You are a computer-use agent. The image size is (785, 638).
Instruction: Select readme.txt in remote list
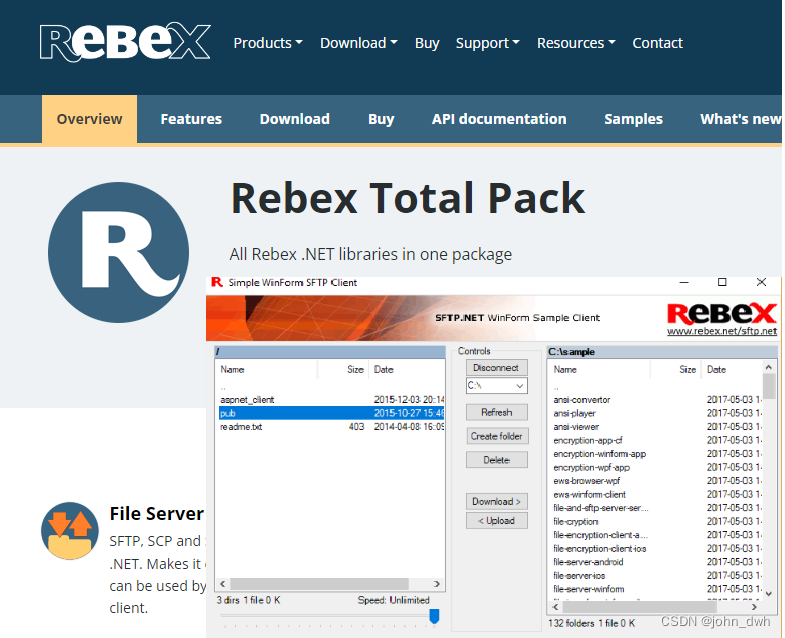pyautogui.click(x=241, y=427)
